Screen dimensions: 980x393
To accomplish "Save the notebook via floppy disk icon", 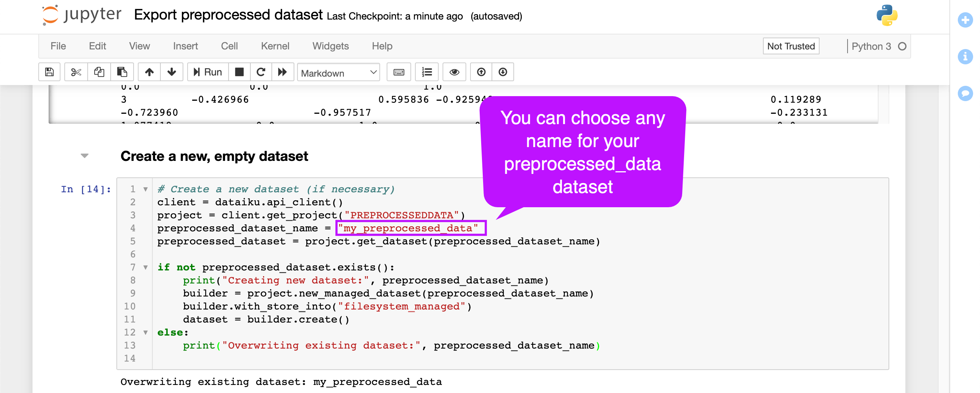I will click(49, 72).
